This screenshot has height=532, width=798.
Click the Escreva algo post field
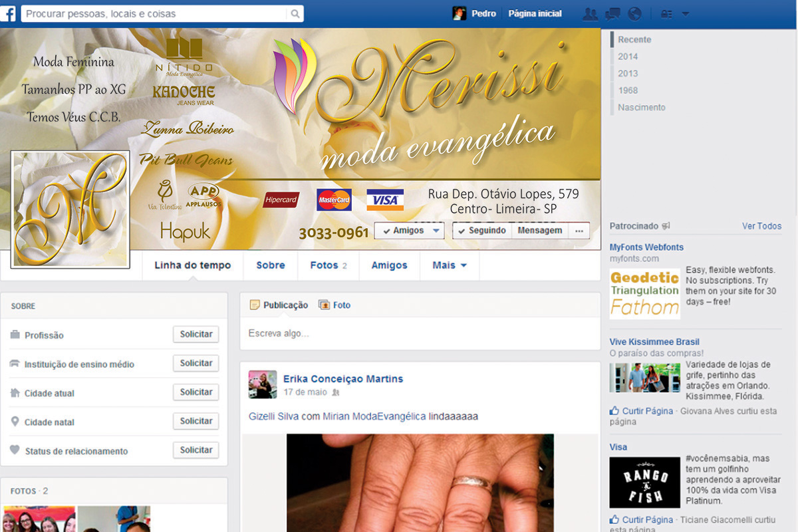(x=419, y=333)
